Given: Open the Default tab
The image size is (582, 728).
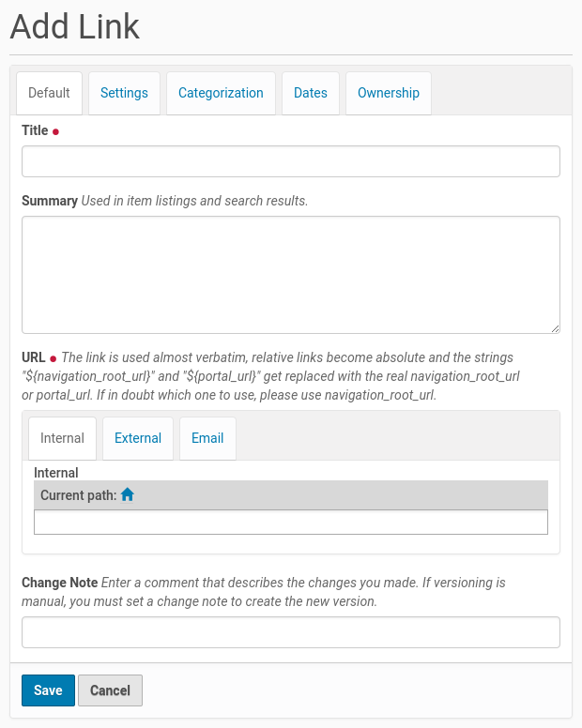Looking at the screenshot, I should point(49,93).
